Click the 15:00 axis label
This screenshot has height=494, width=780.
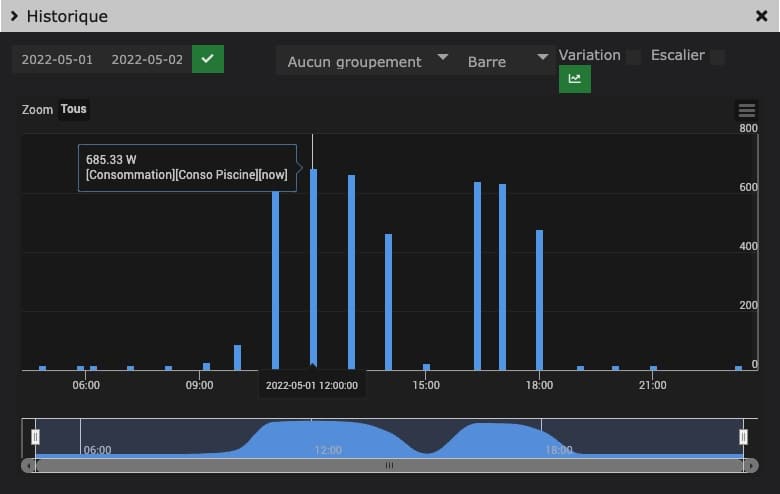[426, 385]
